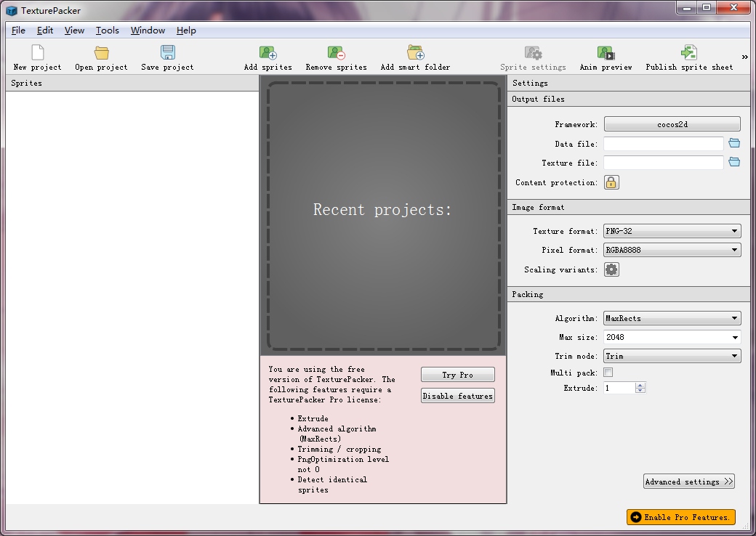
Task: Click the Remove sprites icon
Action: pyautogui.click(x=336, y=53)
